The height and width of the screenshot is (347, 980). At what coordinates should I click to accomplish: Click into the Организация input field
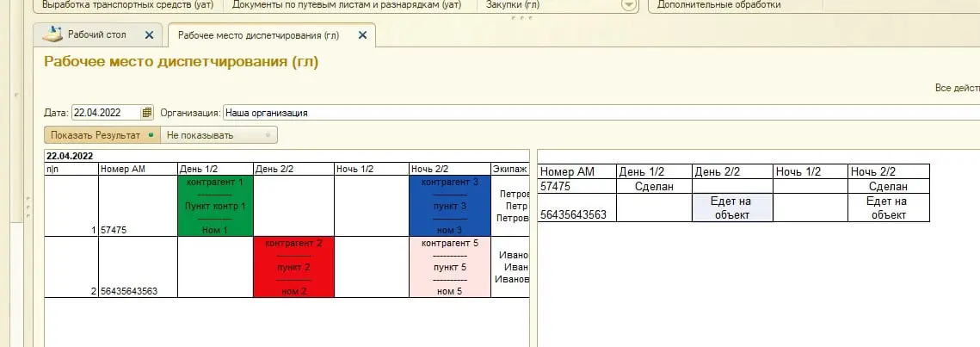click(594, 113)
